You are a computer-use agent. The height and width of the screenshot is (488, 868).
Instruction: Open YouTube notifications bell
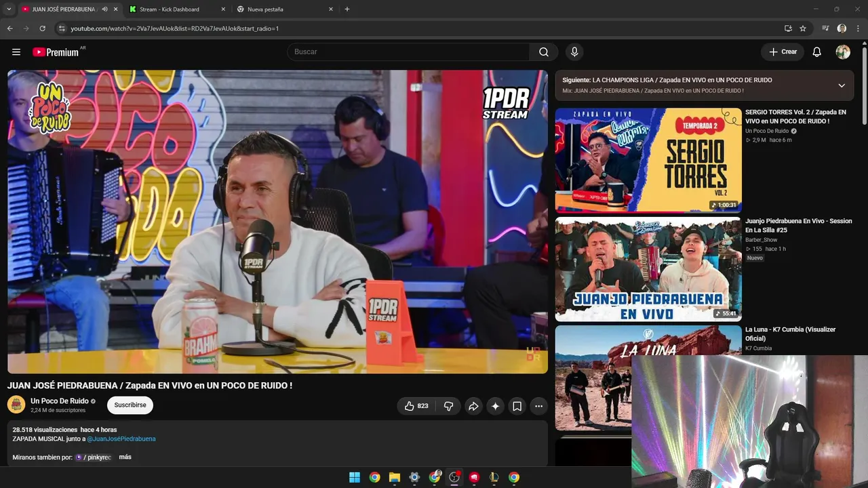coord(817,52)
